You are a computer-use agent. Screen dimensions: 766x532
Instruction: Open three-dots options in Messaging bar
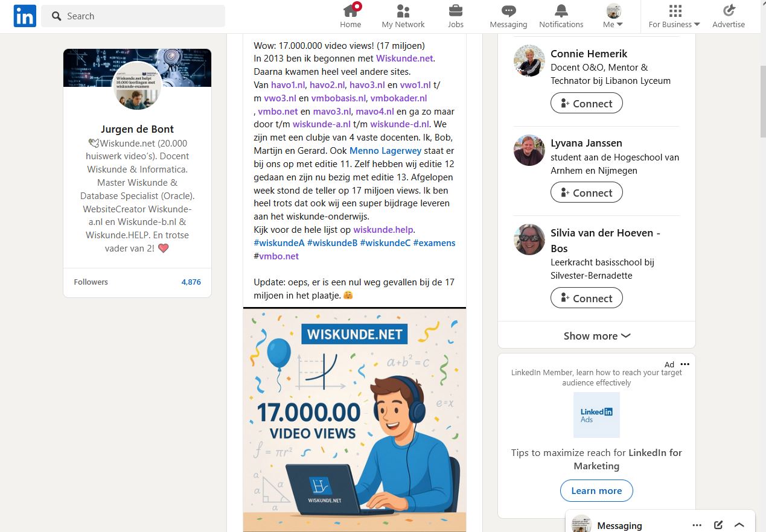[697, 525]
